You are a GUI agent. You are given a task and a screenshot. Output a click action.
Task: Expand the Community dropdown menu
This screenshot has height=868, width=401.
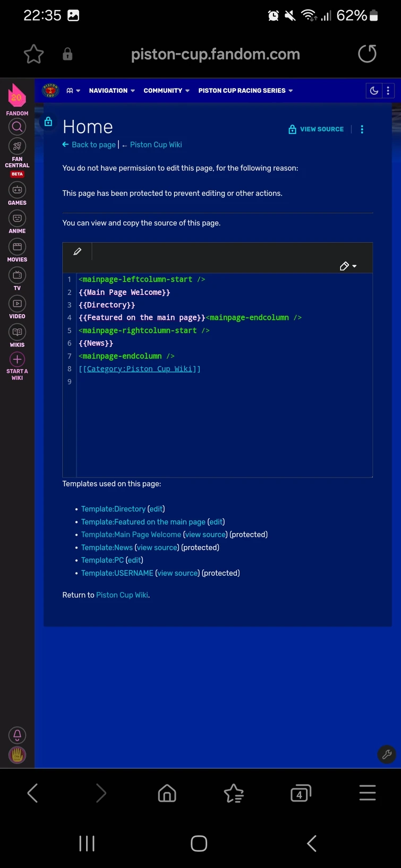point(166,91)
